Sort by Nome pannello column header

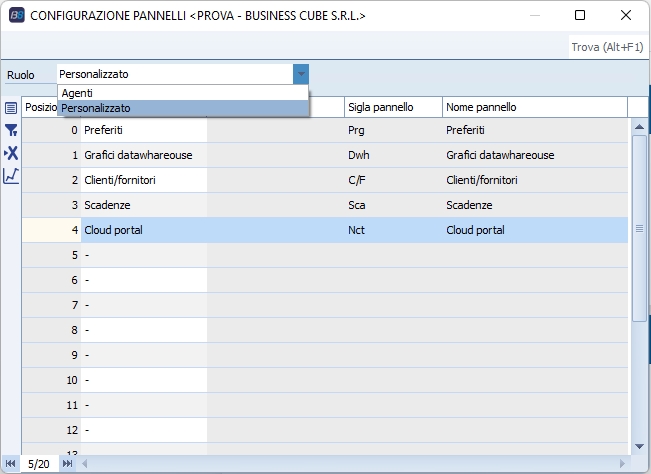click(535, 107)
